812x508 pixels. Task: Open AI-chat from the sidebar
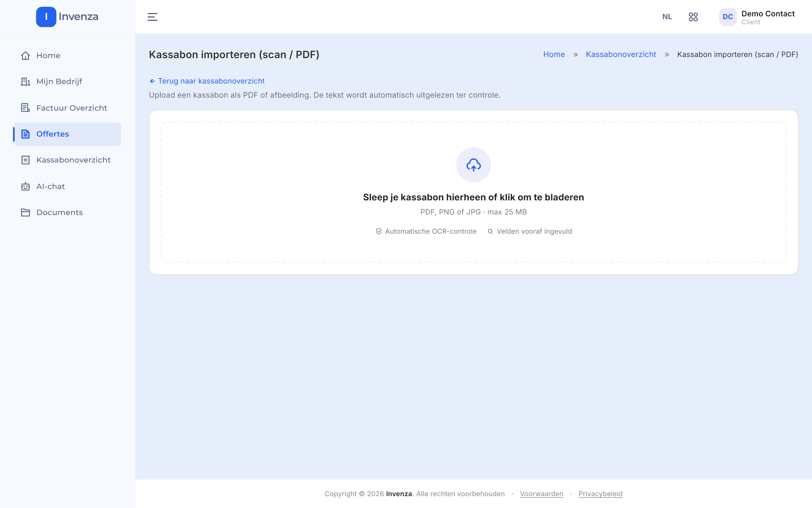[67, 187]
